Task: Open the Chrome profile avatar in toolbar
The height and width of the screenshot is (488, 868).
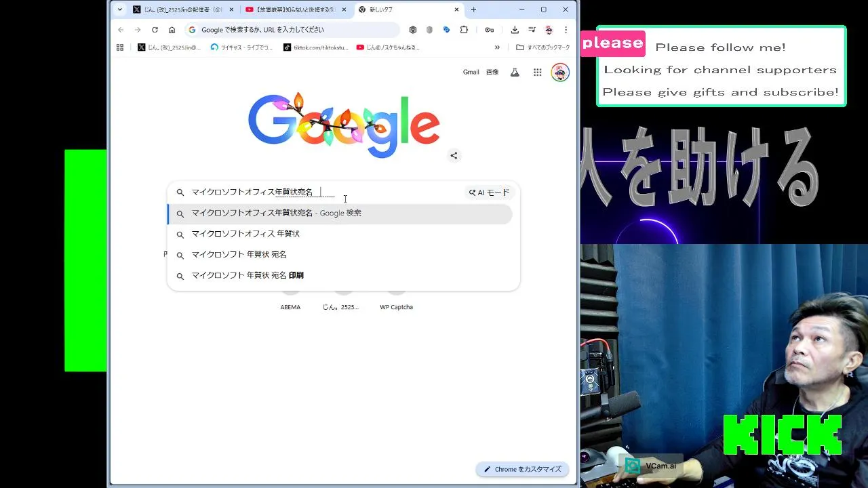Action: coord(549,30)
